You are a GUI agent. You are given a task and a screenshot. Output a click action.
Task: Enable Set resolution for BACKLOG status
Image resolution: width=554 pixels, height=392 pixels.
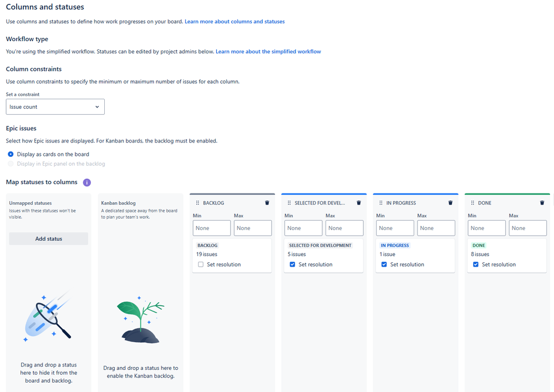click(x=201, y=264)
